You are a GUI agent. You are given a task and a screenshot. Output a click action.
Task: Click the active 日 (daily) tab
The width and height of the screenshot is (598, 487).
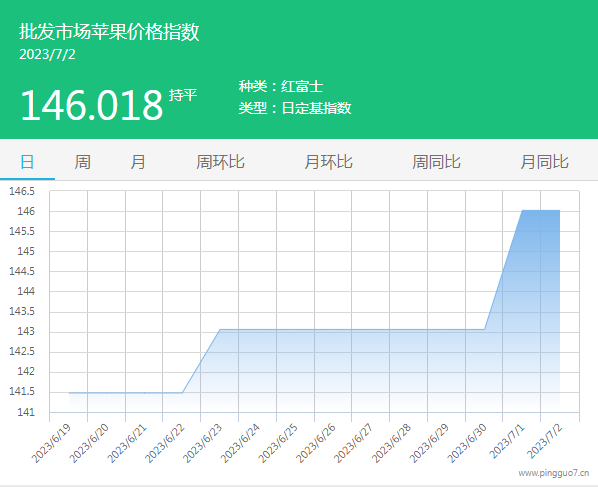coord(27,162)
